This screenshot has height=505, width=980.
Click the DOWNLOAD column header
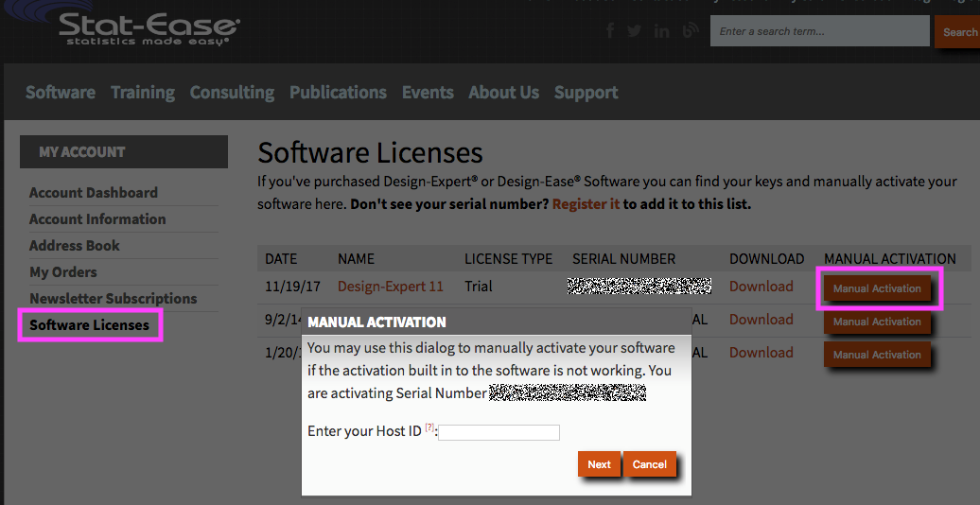(x=767, y=259)
